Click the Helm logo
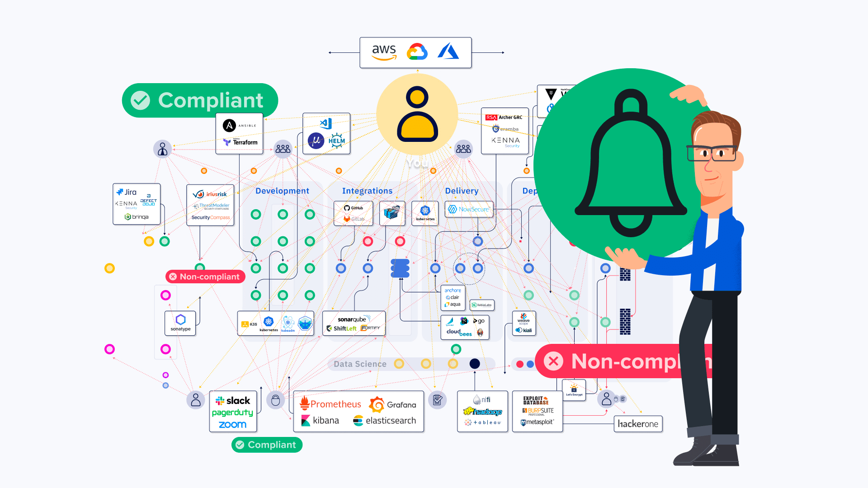The image size is (868, 488). [x=337, y=141]
